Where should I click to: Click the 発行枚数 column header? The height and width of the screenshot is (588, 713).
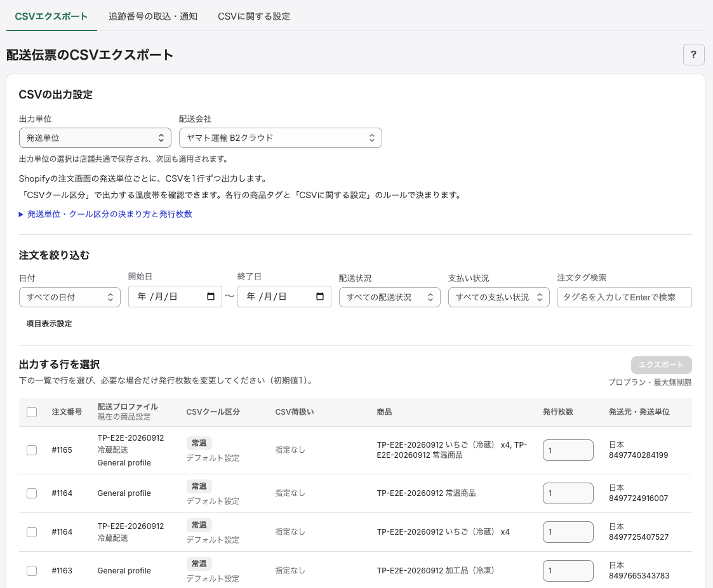(x=558, y=412)
